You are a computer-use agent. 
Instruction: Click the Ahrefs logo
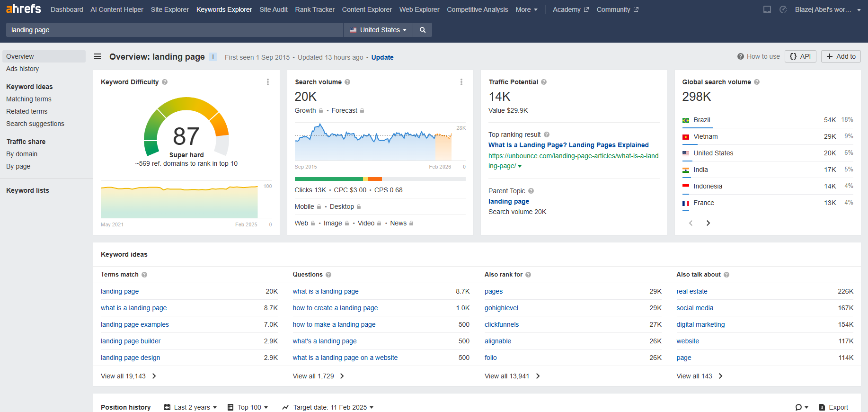(23, 9)
